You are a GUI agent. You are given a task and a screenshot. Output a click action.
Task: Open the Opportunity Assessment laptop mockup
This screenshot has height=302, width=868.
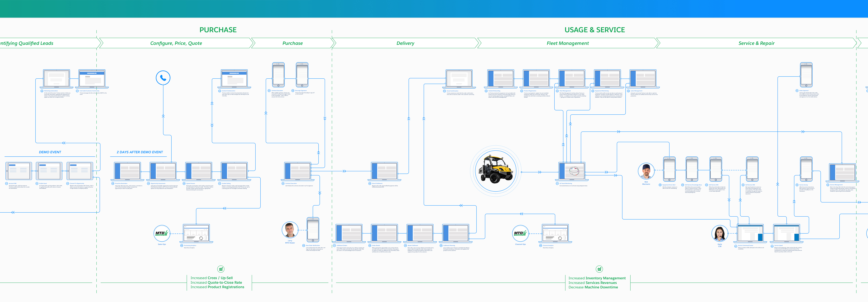(163, 171)
